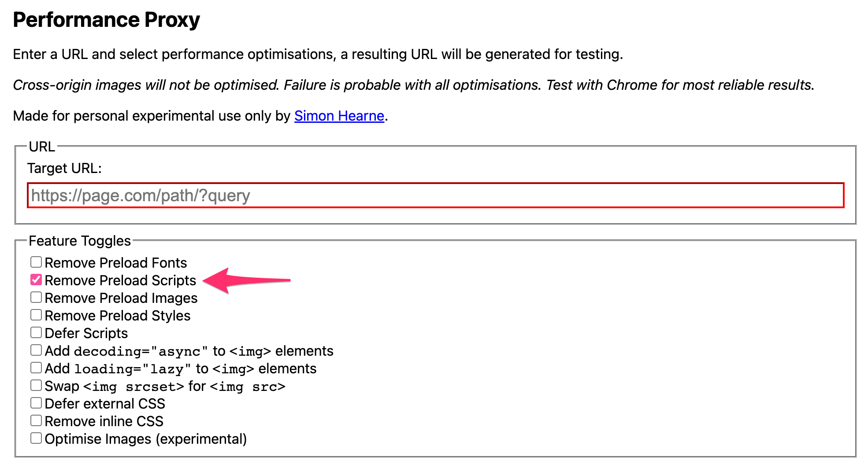This screenshot has width=868, height=464.
Task: Click the "Defer Scripts" label text
Action: pyautogui.click(x=86, y=333)
